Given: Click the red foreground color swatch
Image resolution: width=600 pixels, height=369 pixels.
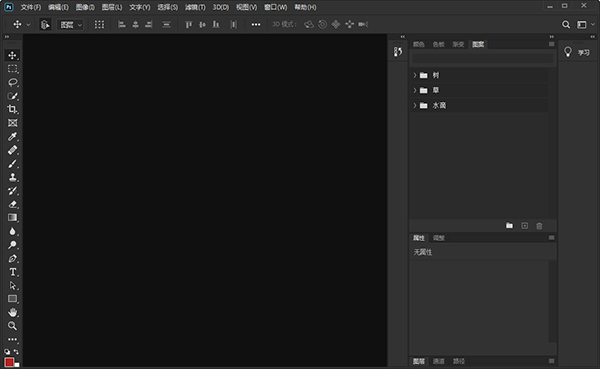Looking at the screenshot, I should click(x=9, y=362).
